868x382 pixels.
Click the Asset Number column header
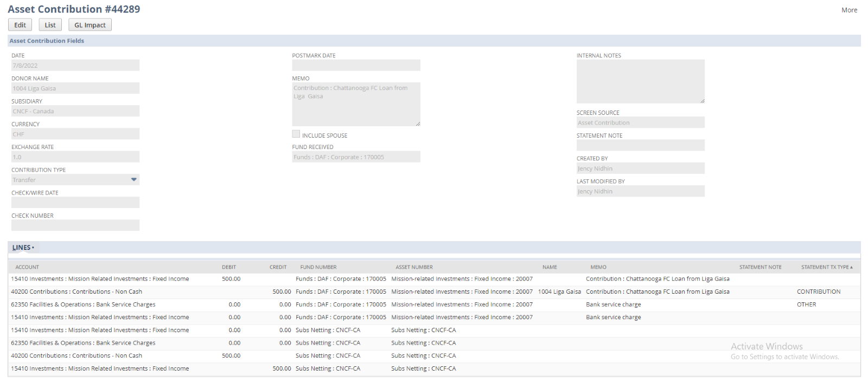pos(414,267)
